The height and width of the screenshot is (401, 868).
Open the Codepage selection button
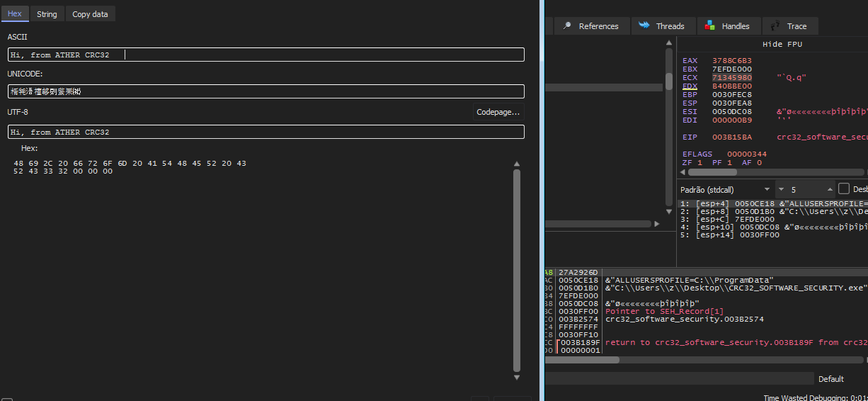(x=499, y=112)
